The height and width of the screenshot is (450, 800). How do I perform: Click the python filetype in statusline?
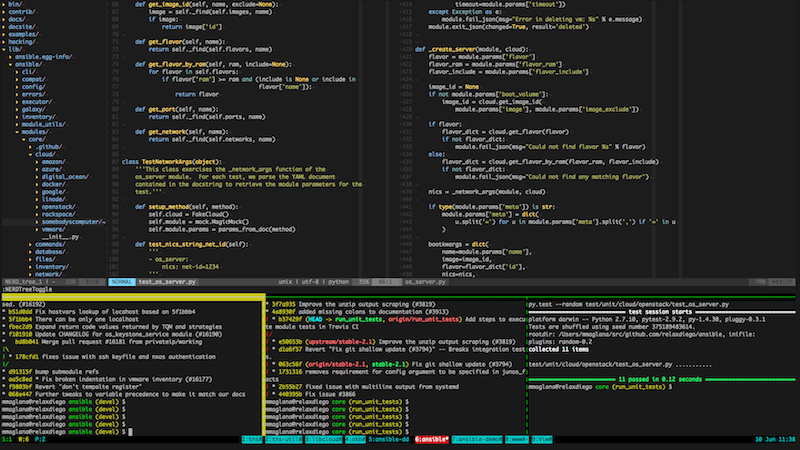338,282
